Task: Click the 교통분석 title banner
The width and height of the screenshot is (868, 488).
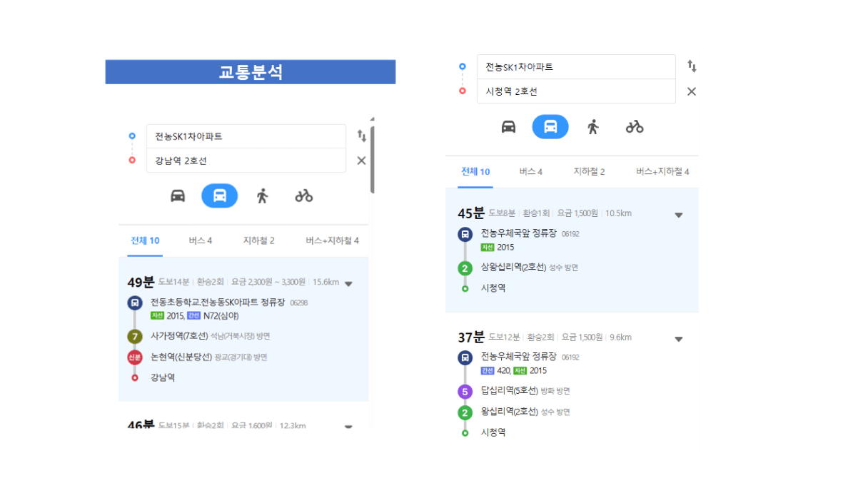Action: (251, 72)
